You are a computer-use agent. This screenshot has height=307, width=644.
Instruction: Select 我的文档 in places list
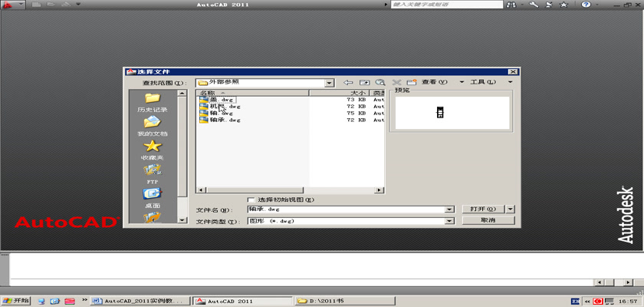click(x=153, y=126)
